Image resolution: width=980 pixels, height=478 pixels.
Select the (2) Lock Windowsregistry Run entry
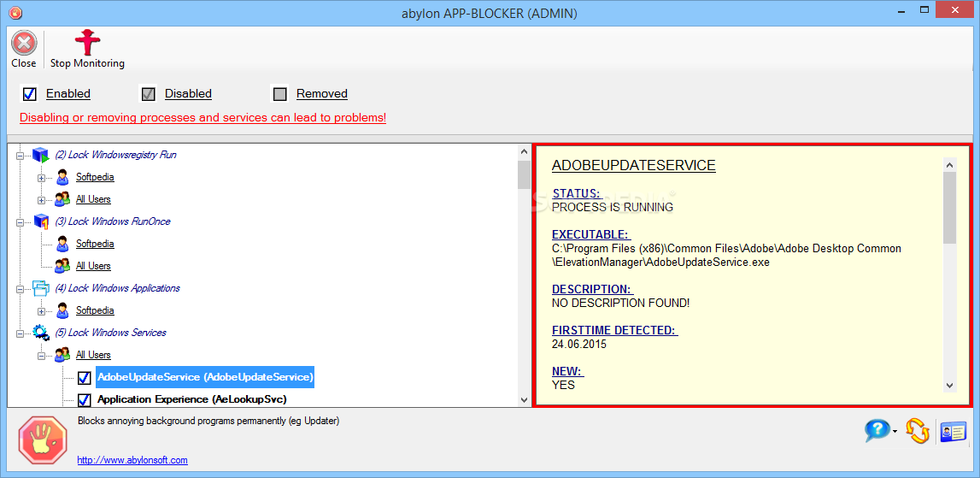coord(115,155)
